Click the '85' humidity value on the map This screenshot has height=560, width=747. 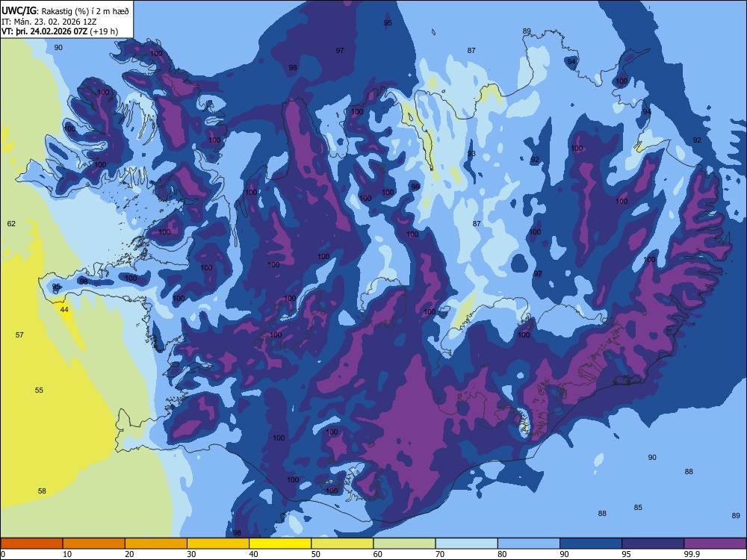[638, 508]
